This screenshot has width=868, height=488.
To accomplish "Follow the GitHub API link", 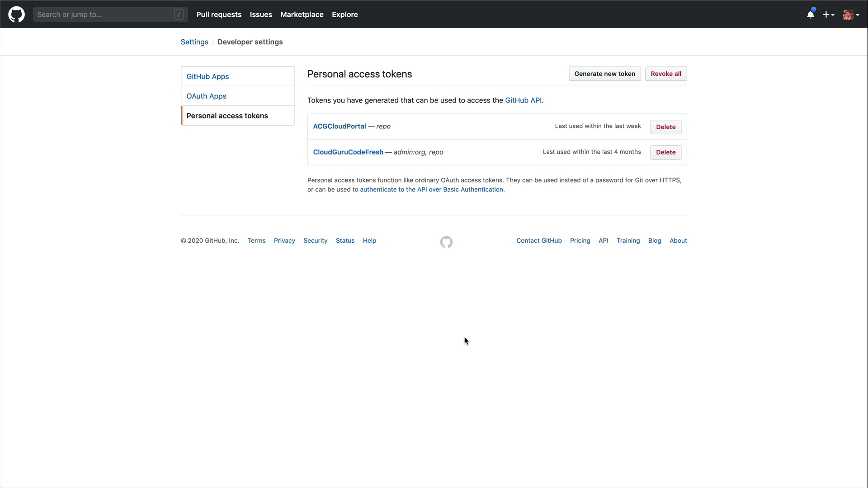I will pos(523,100).
